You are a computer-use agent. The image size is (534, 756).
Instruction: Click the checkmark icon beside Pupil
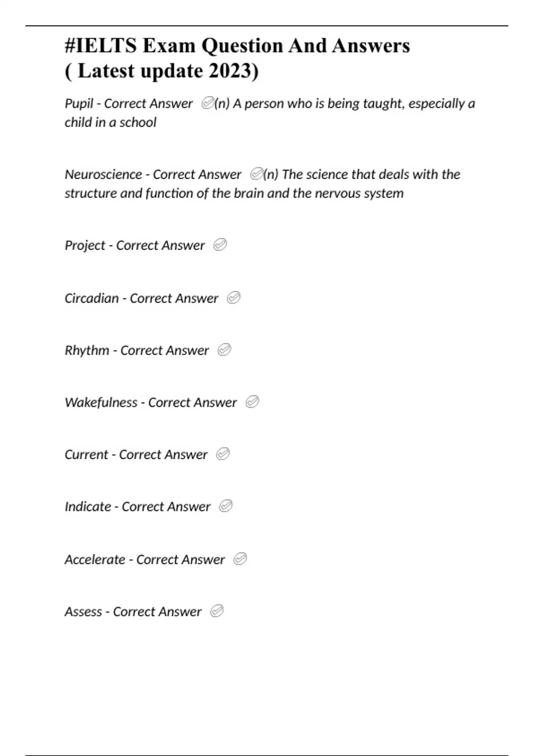207,104
